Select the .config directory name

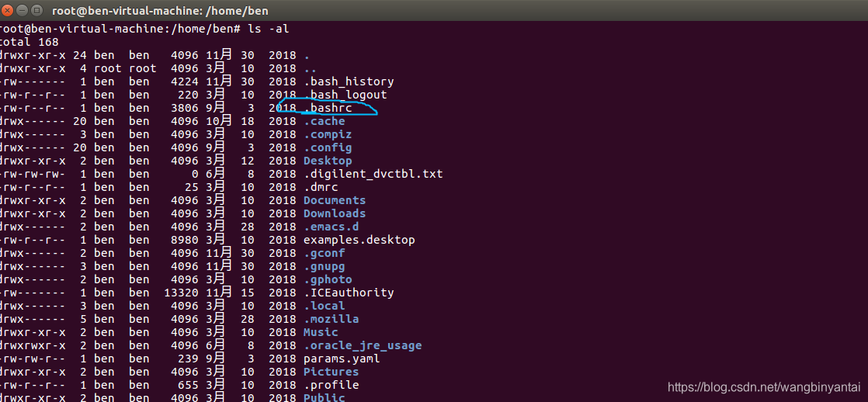coord(328,148)
